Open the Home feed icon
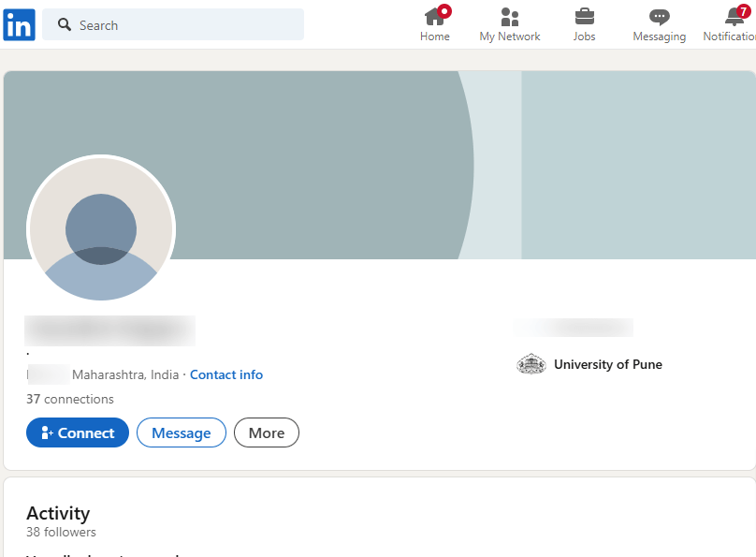756x557 pixels. (x=435, y=18)
